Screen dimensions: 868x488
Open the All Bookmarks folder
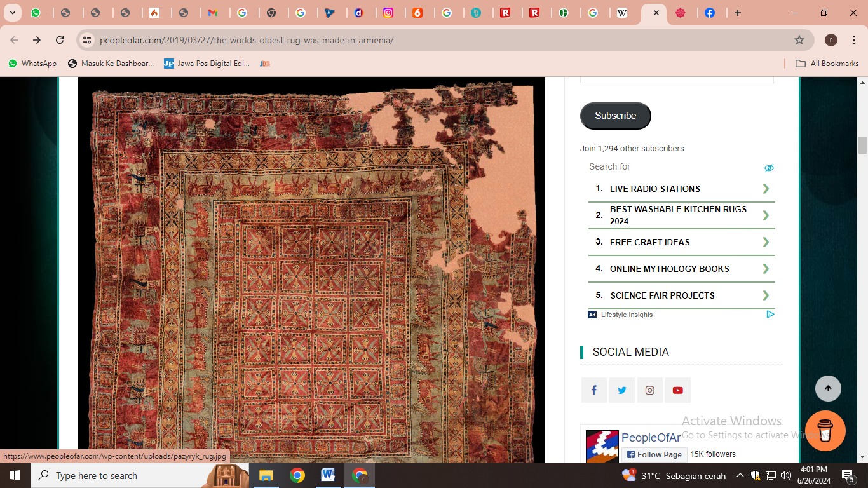coord(827,64)
